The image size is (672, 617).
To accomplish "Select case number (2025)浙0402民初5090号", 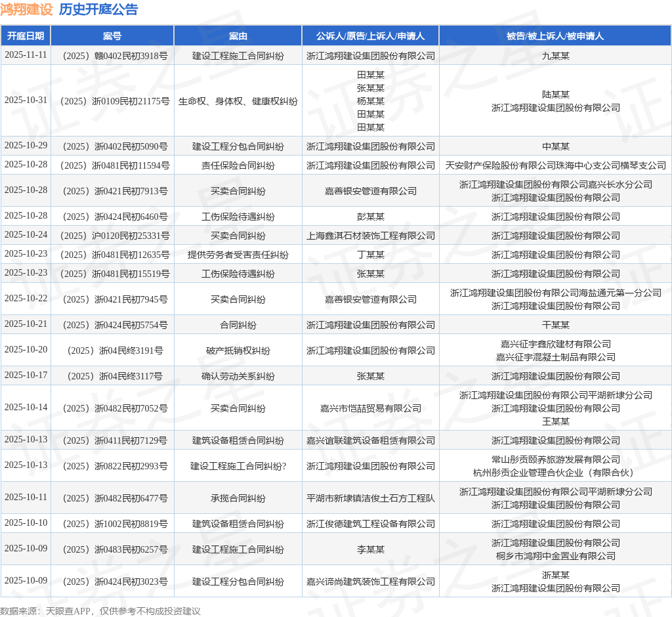I will click(x=115, y=146).
